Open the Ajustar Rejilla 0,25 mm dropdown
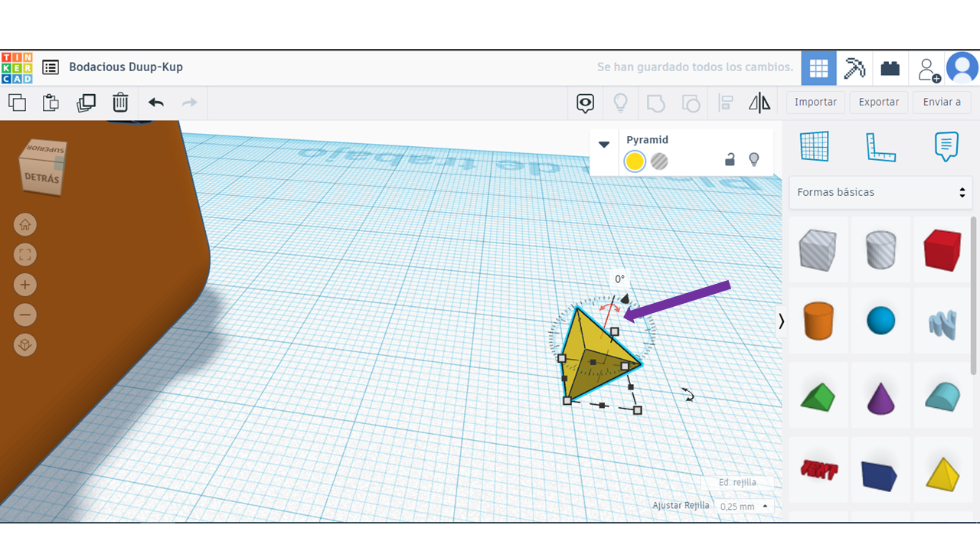 [744, 507]
